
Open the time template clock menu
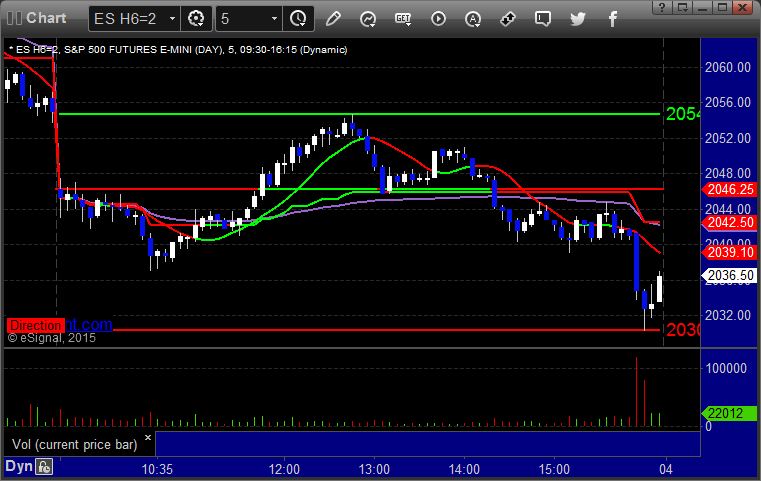[298, 19]
